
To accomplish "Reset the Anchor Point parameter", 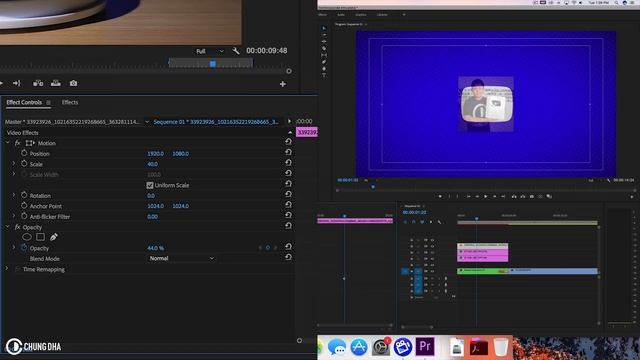I will click(288, 204).
